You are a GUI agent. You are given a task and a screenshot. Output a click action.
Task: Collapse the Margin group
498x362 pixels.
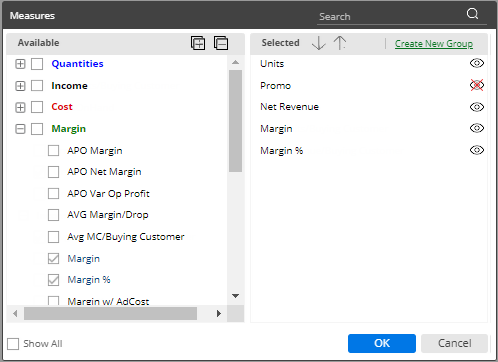(20, 129)
